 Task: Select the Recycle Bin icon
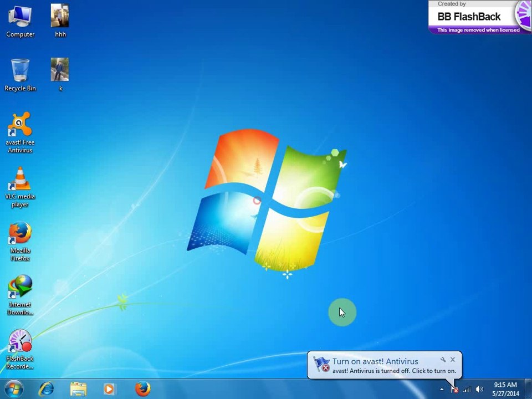[20, 75]
